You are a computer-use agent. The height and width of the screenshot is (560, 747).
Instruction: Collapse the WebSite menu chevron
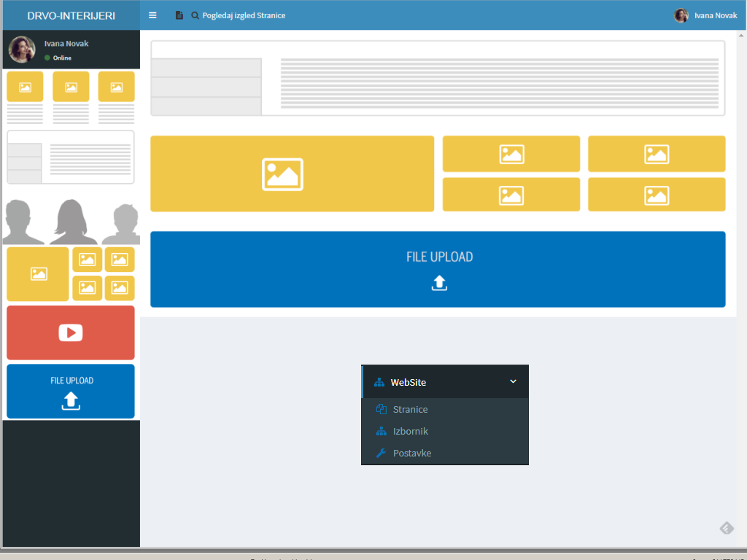click(x=513, y=381)
